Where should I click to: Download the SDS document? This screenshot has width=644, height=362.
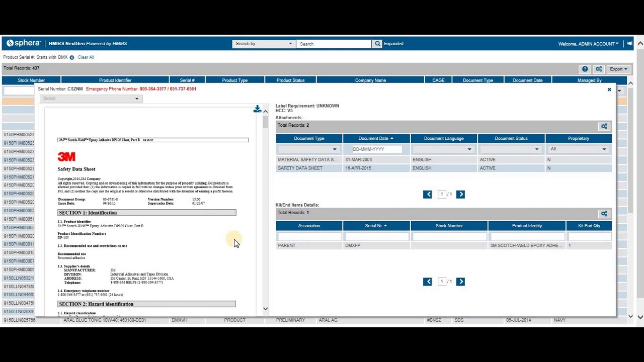pos(257,109)
